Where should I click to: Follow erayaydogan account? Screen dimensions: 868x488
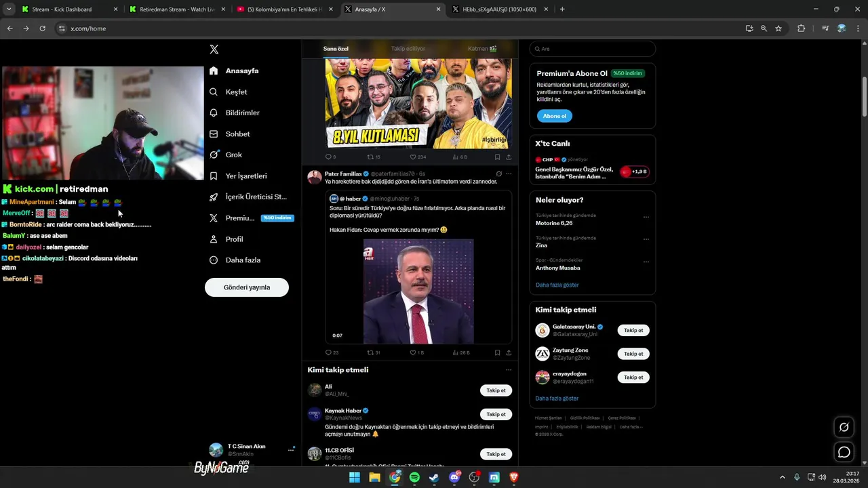pos(633,378)
